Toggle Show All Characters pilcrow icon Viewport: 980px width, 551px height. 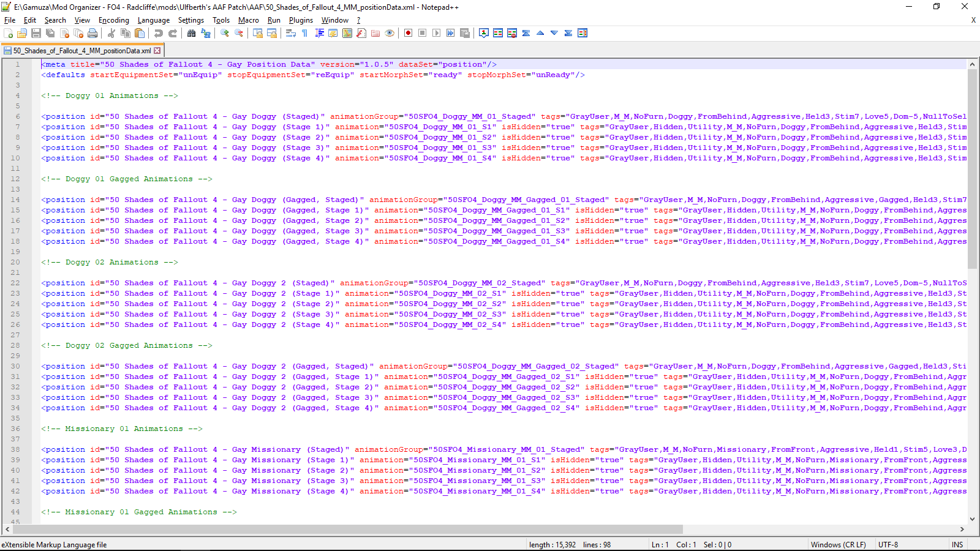point(305,33)
